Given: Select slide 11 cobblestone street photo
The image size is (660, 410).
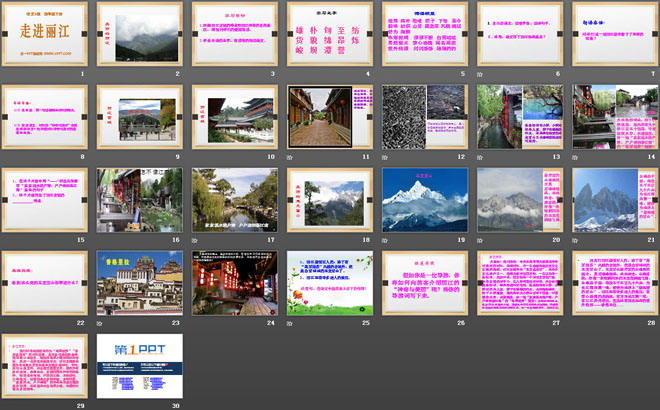Looking at the screenshot, I should [x=326, y=117].
